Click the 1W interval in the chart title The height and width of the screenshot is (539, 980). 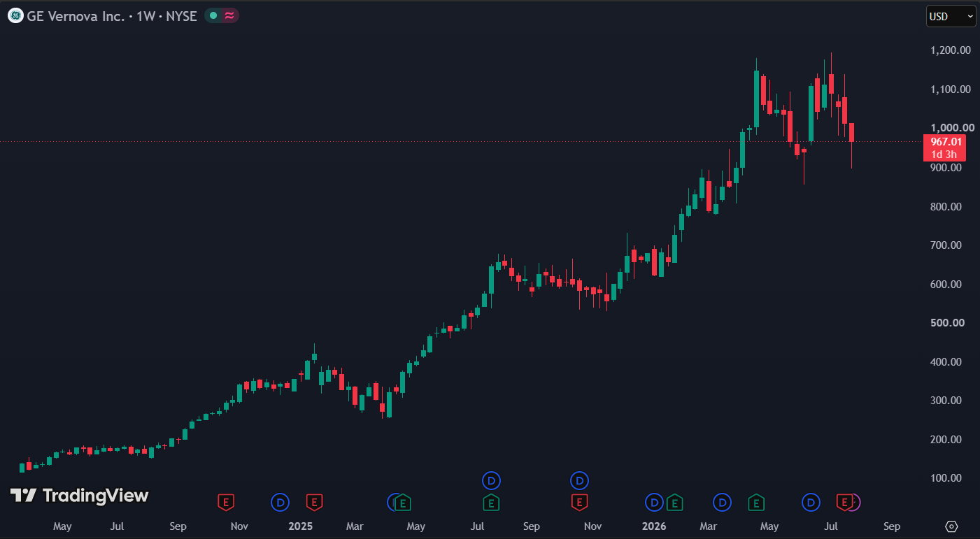tap(145, 16)
